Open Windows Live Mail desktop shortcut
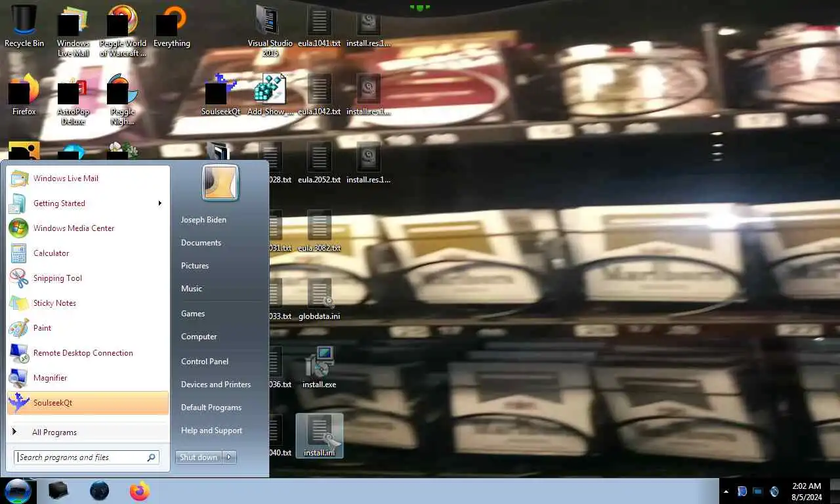The height and width of the screenshot is (504, 840). [73, 31]
